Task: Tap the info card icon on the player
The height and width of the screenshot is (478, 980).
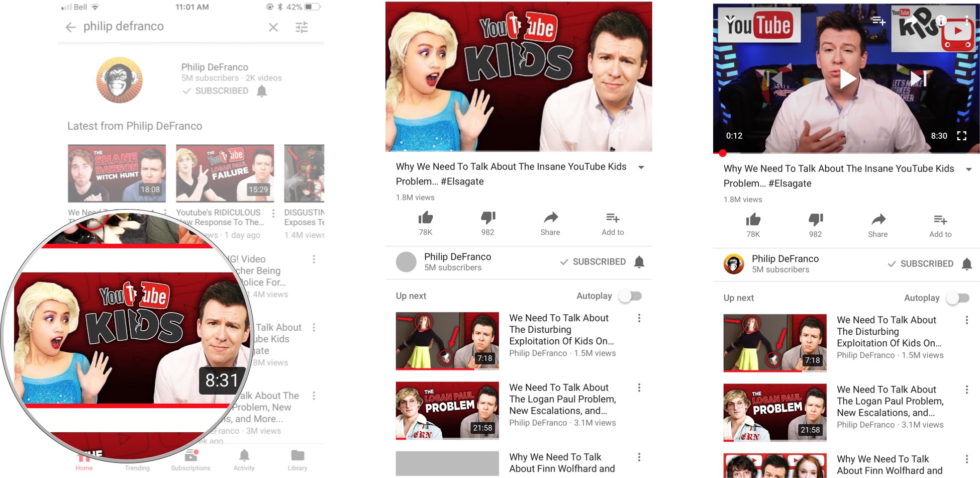Action: [941, 21]
